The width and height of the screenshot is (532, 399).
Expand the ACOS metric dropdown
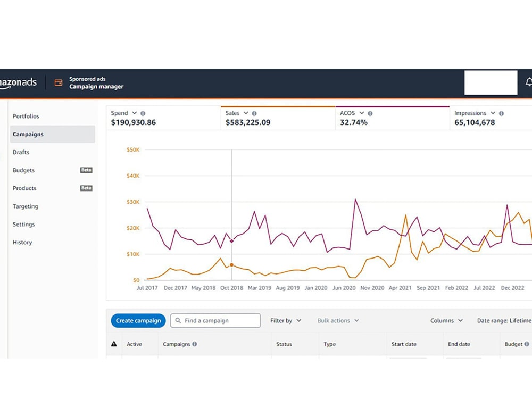tap(362, 113)
